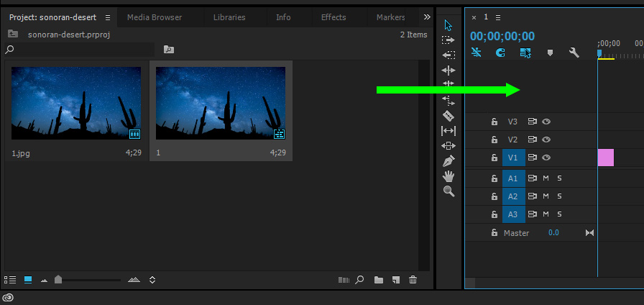This screenshot has height=305, width=644.
Task: Navigate up one bin level icon
Action: (x=12, y=35)
